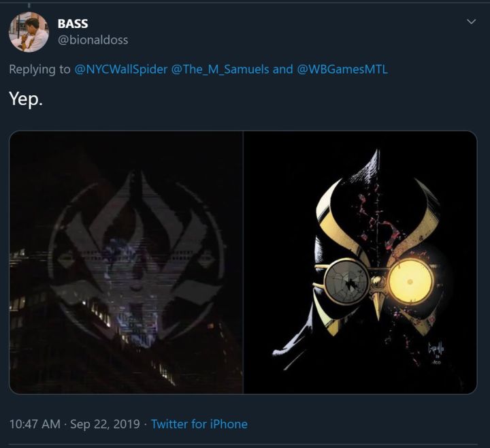Click the lit windows in left photo

(x=101, y=315)
